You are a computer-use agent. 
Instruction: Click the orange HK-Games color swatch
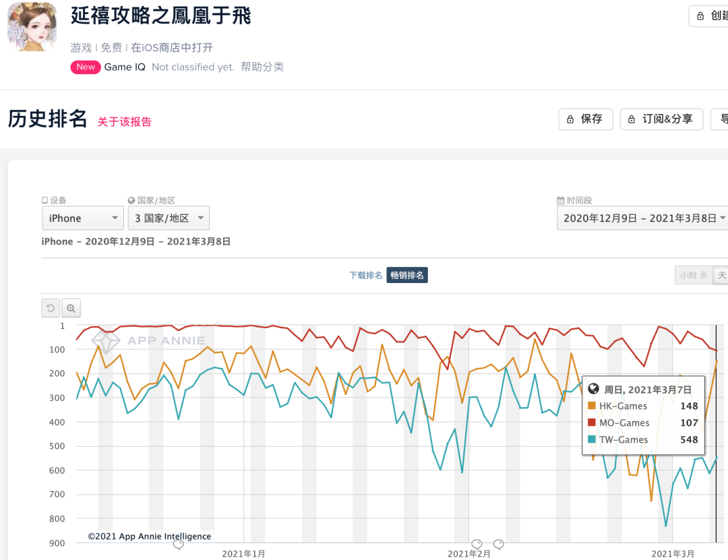point(592,406)
